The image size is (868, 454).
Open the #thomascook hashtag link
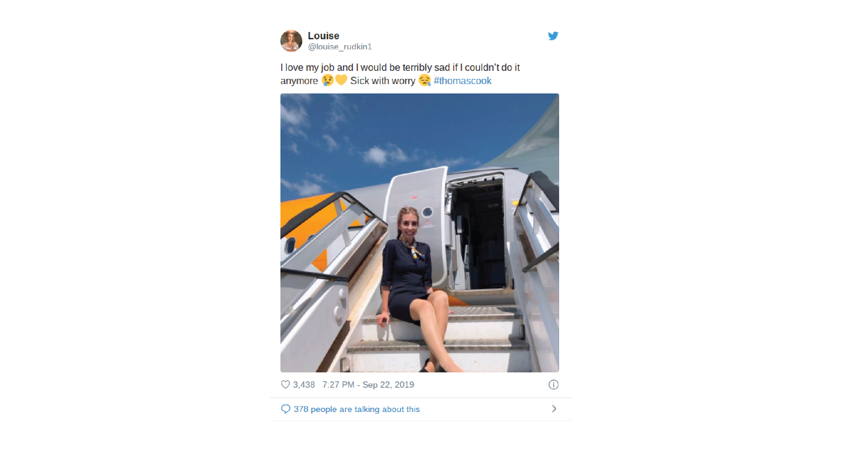(x=462, y=81)
